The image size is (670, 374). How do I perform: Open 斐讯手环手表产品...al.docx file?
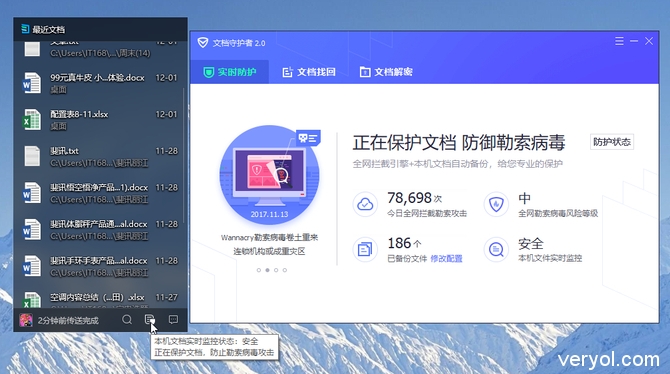tap(100, 266)
